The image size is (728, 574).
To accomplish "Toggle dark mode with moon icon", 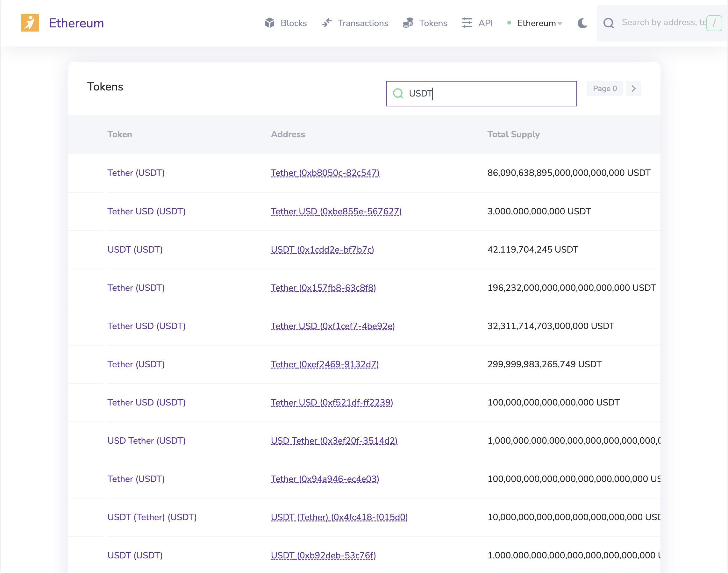I will (x=582, y=23).
